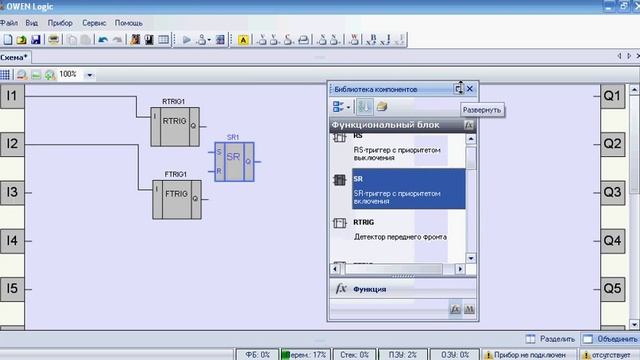Click input terminal I3
Viewport: 640px width, 360px height.
coord(12,192)
